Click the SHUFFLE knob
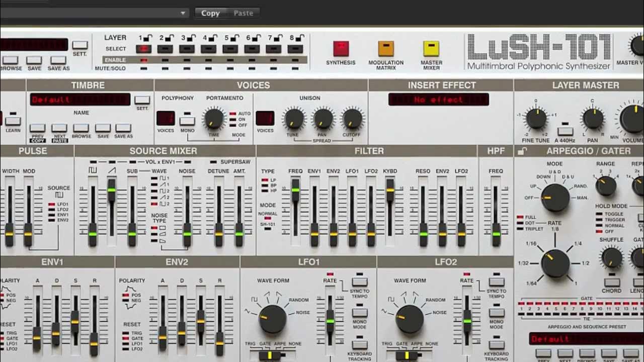This screenshot has height=362, width=644. (x=612, y=258)
